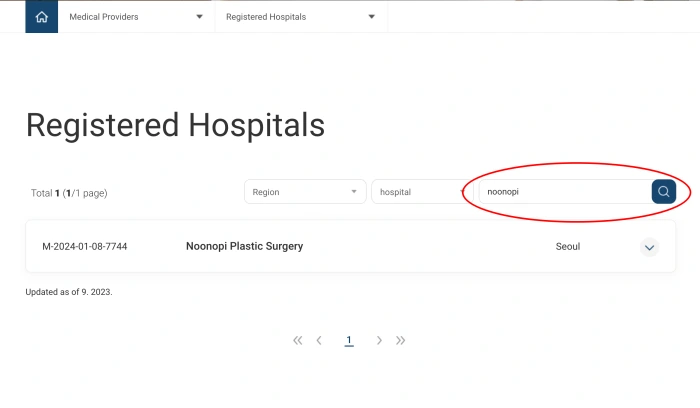Jump to first page of results
700x408 pixels.
coord(298,341)
